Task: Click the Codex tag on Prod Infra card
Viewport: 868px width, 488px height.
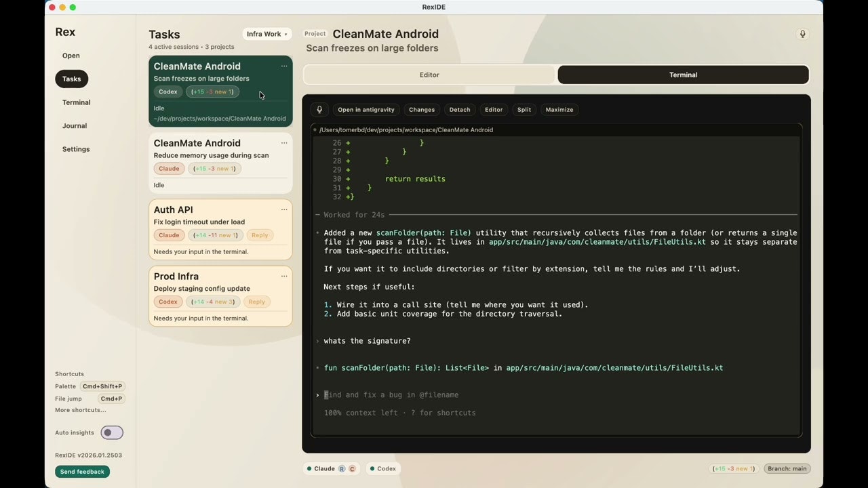Action: (x=168, y=302)
